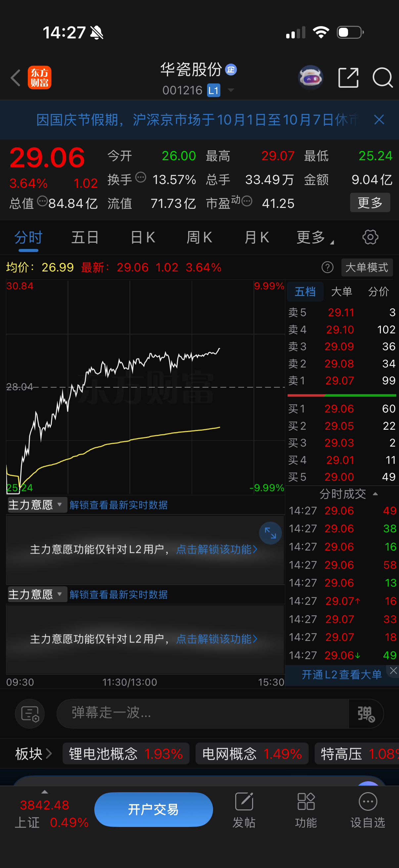Tap the 开户交易 button
The width and height of the screenshot is (399, 868).
pyautogui.click(x=154, y=810)
